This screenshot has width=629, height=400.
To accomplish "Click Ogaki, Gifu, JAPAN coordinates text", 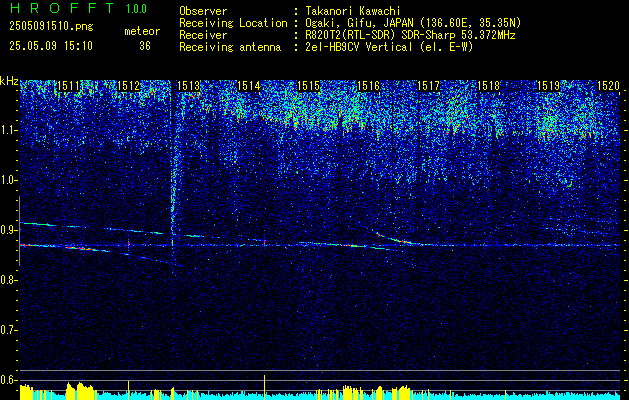I will coord(413,23).
